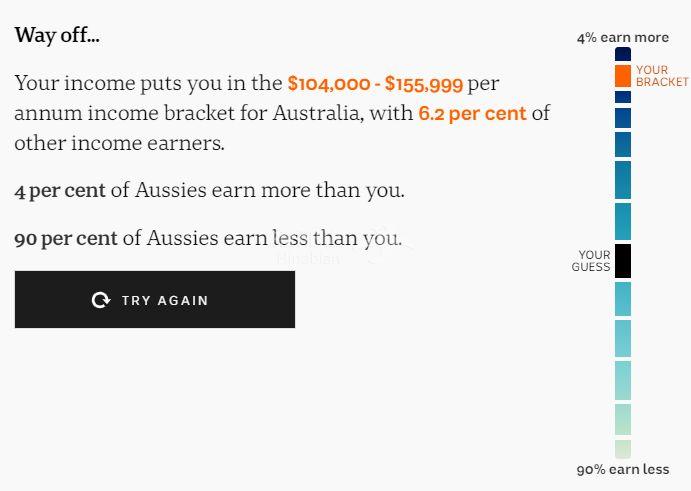Click the 4% earn more label

623,38
